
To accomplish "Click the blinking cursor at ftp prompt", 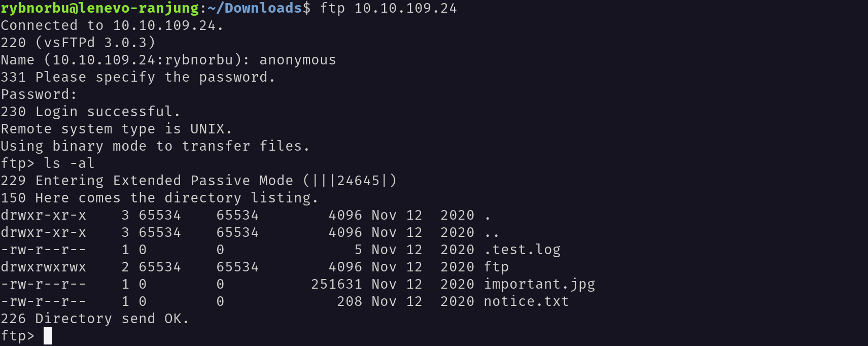I will [x=48, y=336].
